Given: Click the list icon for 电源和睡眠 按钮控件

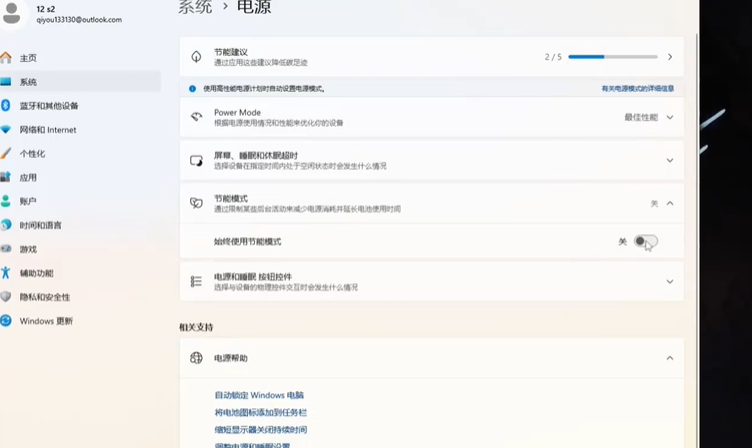Looking at the screenshot, I should [196, 282].
